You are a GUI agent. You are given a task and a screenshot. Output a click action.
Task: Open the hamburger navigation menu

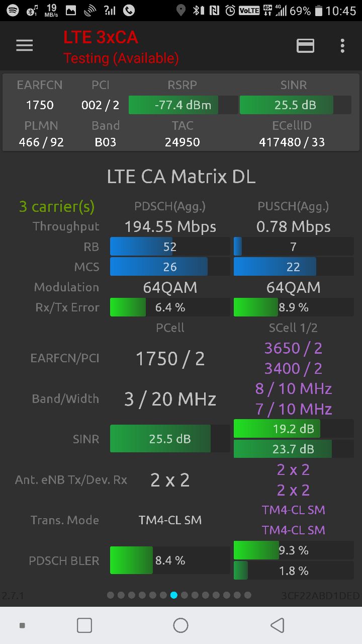(24, 46)
